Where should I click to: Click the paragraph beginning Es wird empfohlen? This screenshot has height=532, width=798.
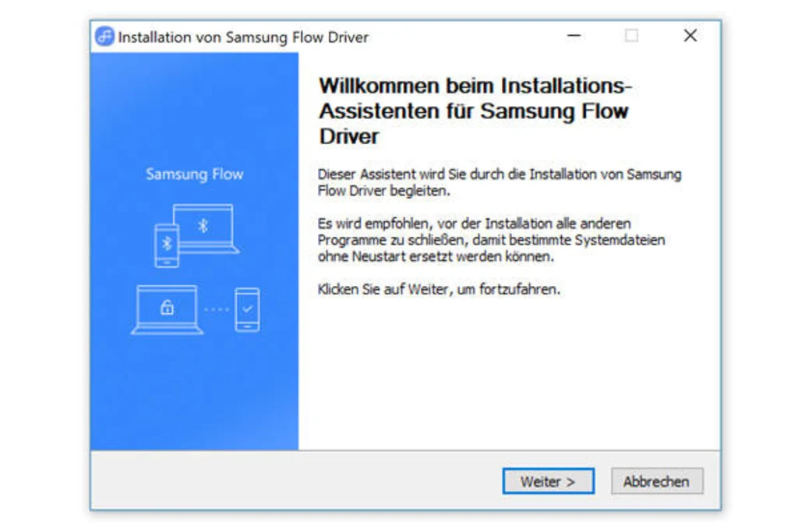pos(491,240)
